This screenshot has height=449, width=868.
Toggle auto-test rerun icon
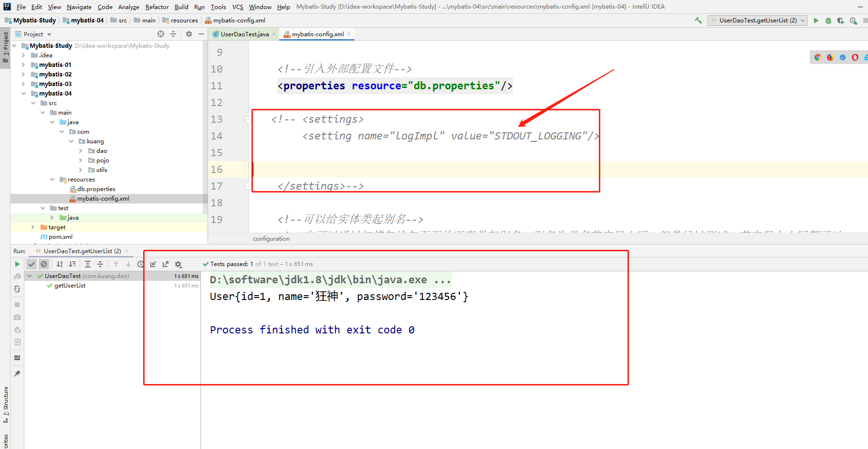coord(17,289)
